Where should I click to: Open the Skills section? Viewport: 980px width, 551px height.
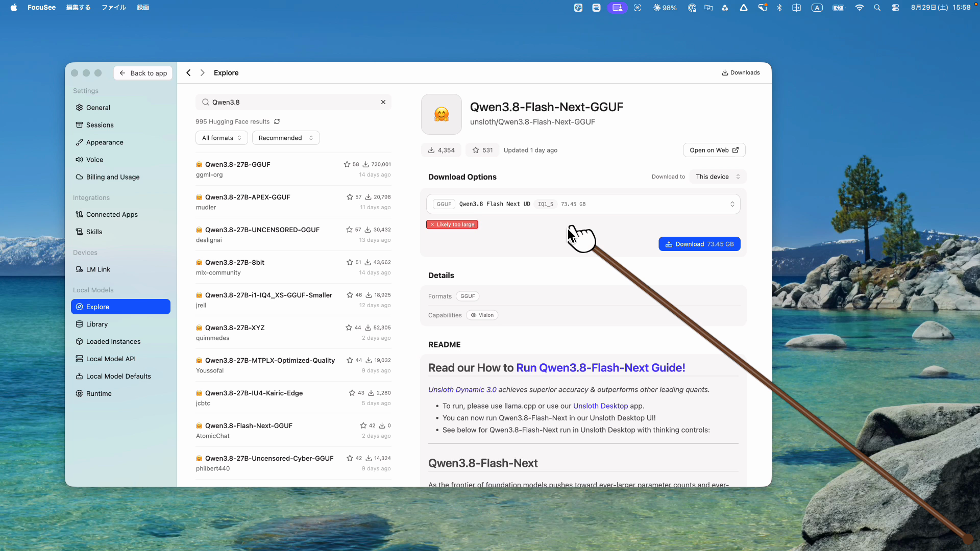pyautogui.click(x=120, y=232)
